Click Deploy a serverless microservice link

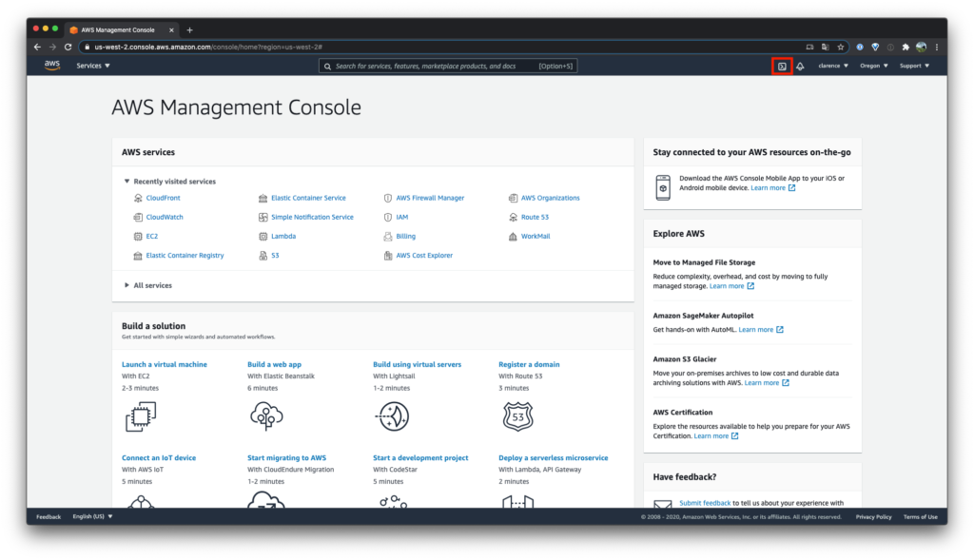554,457
